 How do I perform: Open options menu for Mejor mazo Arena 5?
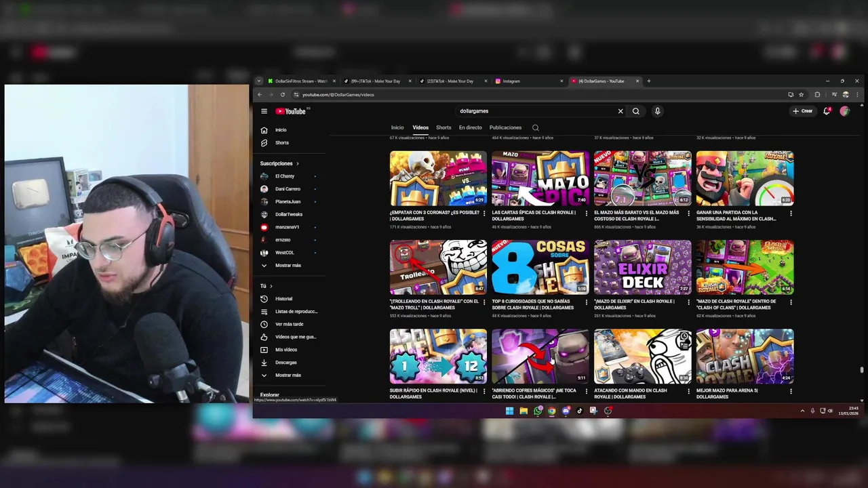click(x=791, y=391)
